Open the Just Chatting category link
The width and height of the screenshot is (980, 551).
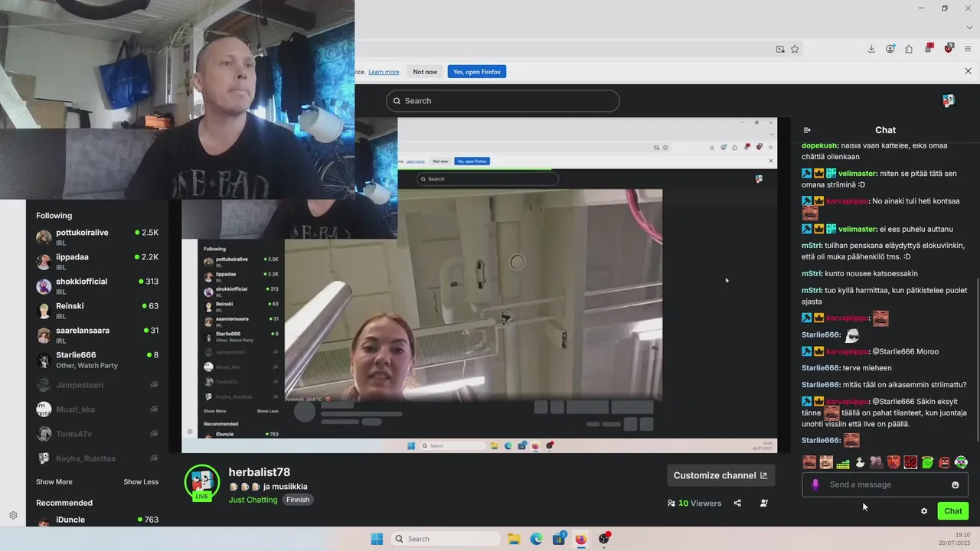click(x=253, y=500)
